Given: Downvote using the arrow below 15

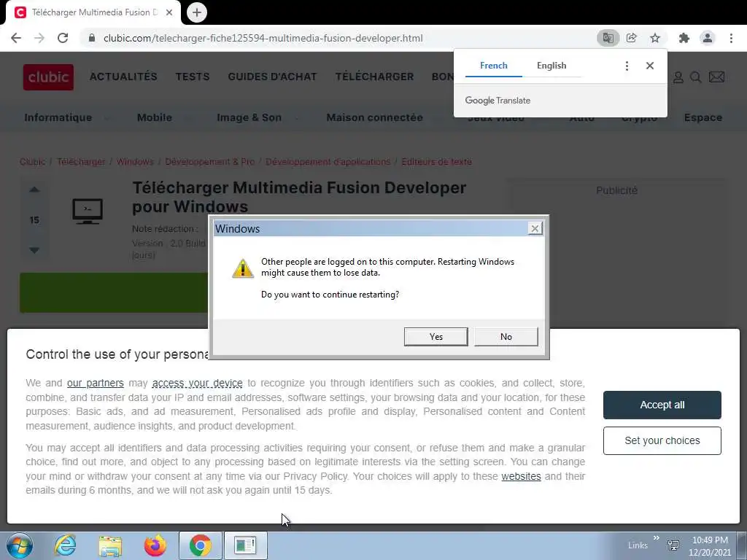Looking at the screenshot, I should coord(34,250).
